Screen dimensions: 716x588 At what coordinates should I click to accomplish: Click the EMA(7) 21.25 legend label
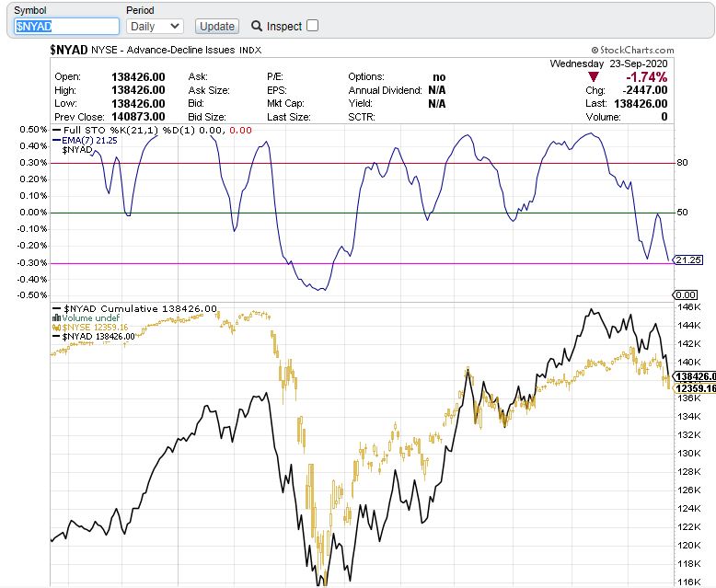pos(89,140)
